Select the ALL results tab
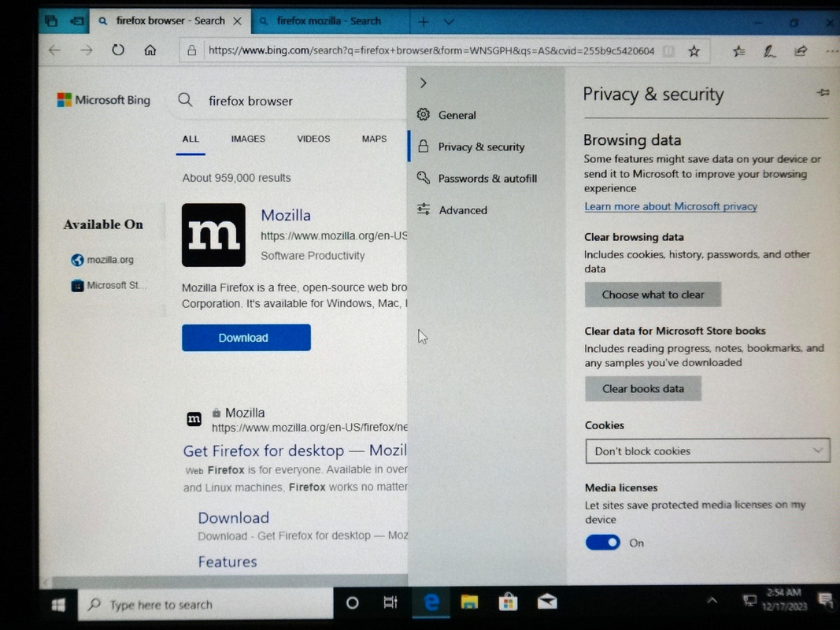 (x=191, y=139)
